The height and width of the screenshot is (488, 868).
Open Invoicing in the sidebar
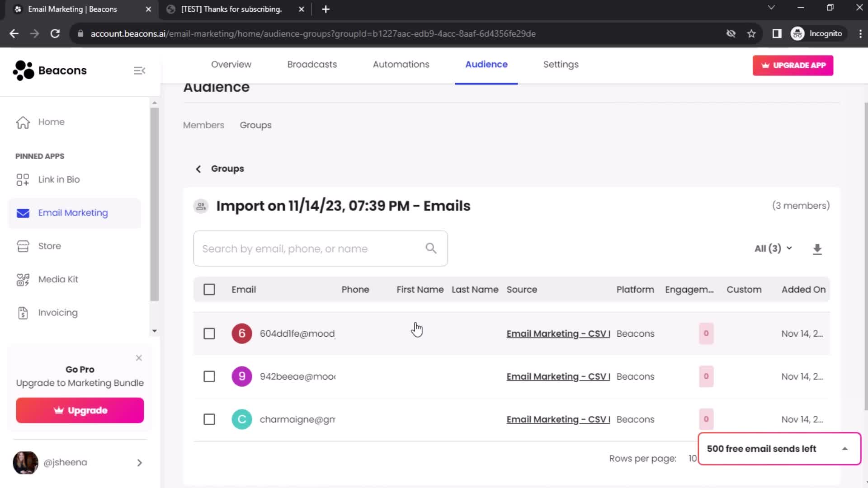57,313
